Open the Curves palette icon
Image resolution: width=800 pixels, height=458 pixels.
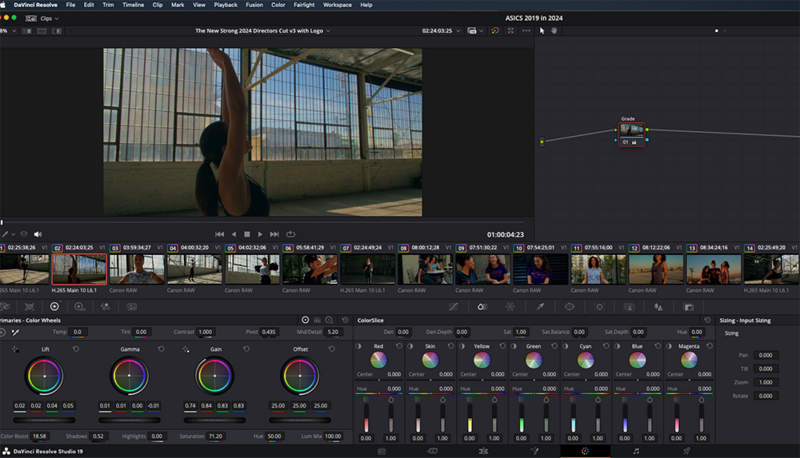453,307
